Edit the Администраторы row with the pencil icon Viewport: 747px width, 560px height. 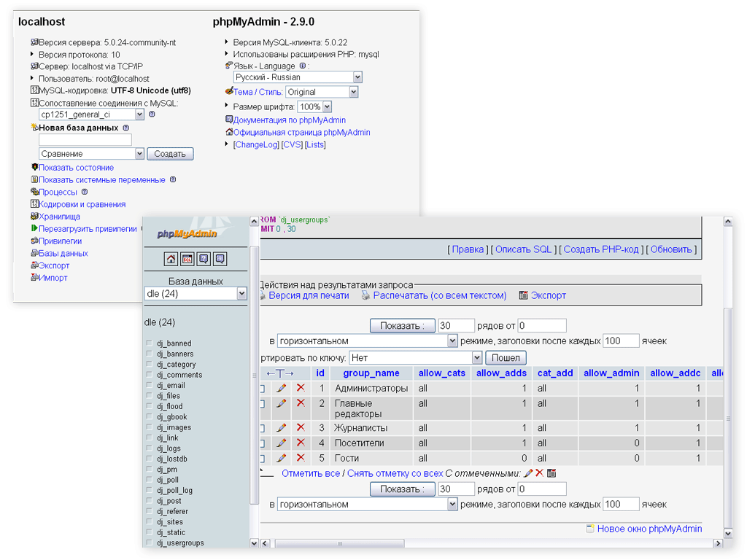coord(282,388)
